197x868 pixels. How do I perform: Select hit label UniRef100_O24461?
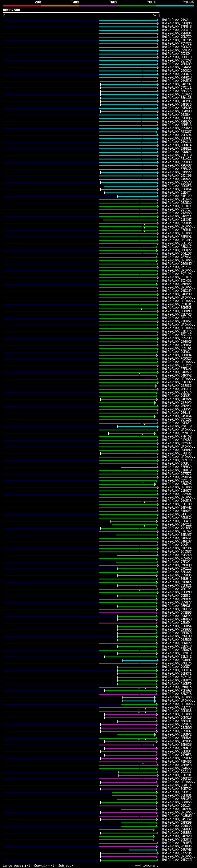click(177, 67)
